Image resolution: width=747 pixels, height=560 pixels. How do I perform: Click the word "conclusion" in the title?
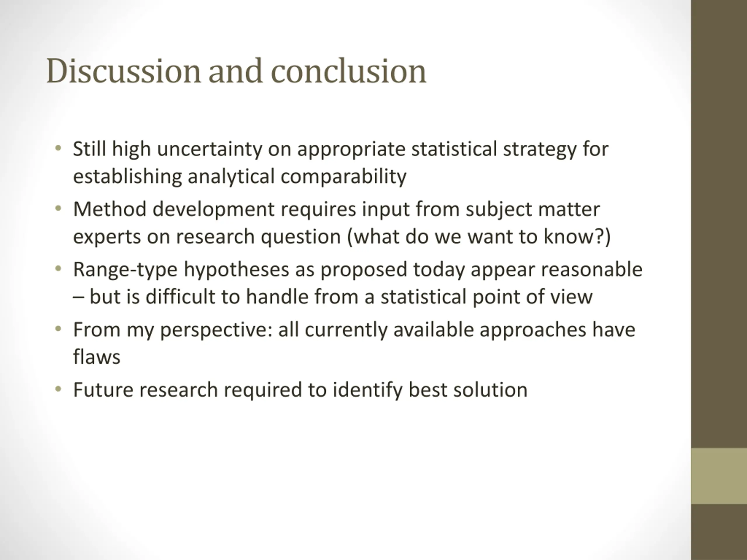[x=348, y=71]
